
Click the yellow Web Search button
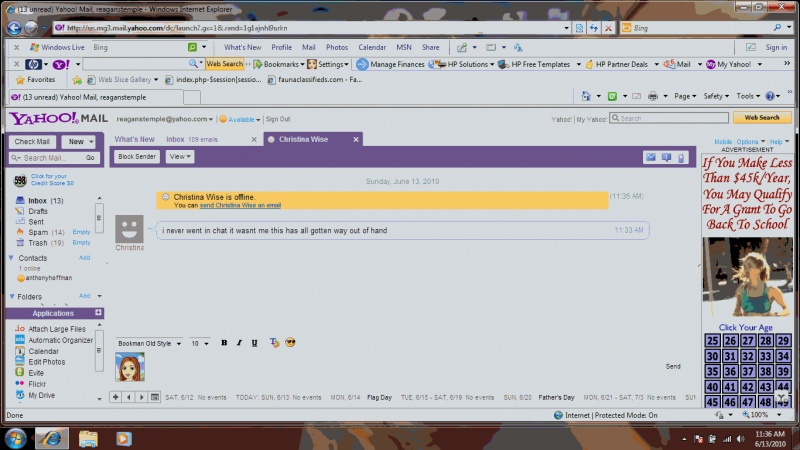(x=762, y=118)
